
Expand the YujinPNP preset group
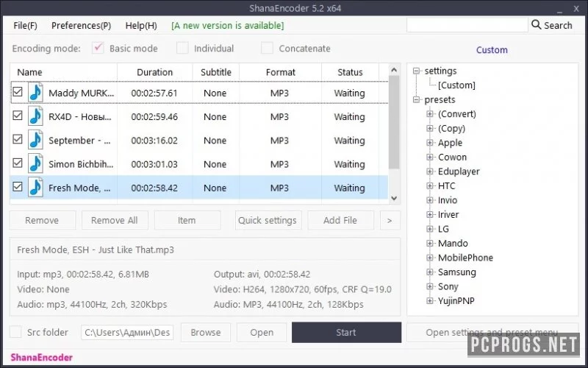(430, 301)
